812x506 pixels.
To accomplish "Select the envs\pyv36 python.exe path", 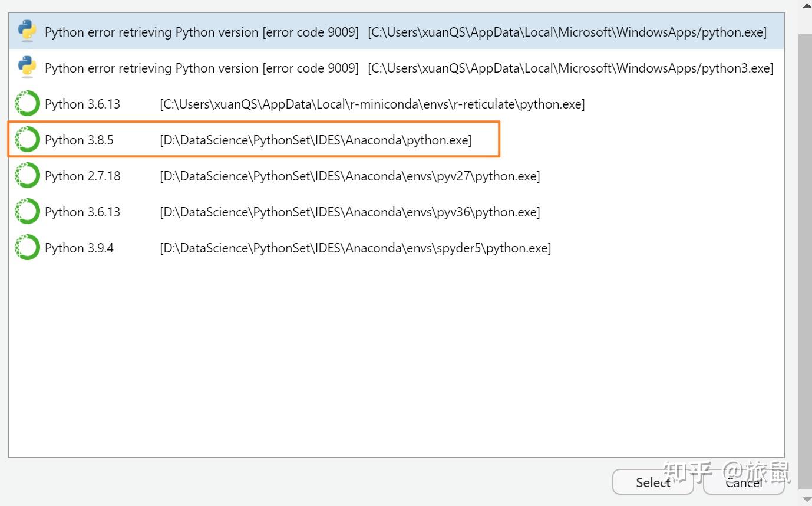I will 349,212.
